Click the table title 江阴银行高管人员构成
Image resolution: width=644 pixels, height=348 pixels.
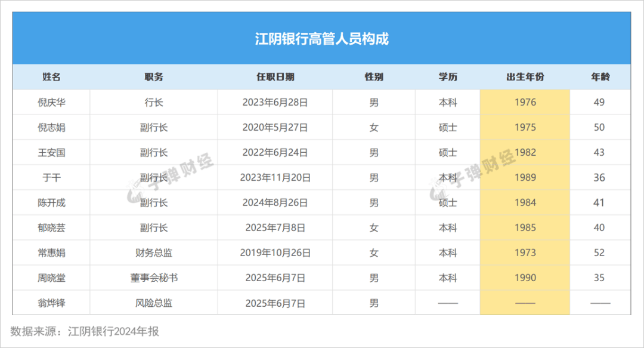tap(321, 39)
